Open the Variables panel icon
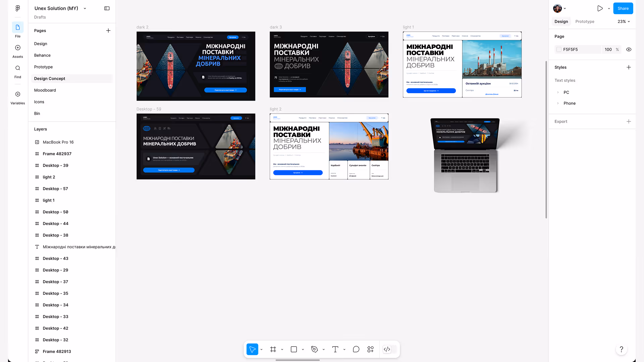Image resolution: width=644 pixels, height=362 pixels. [18, 95]
